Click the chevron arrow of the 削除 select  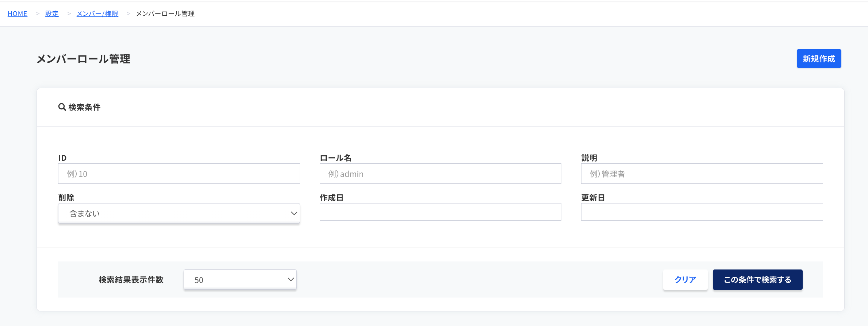pos(294,213)
